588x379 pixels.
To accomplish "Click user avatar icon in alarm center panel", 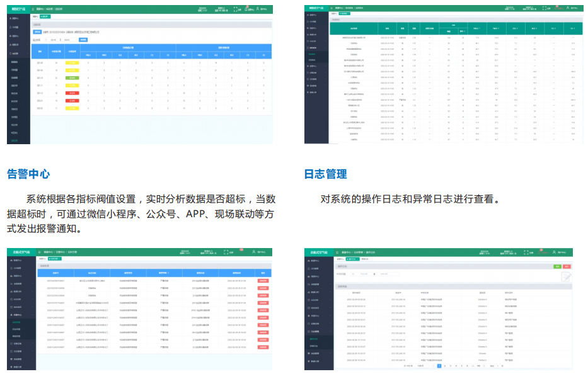I will point(253,252).
